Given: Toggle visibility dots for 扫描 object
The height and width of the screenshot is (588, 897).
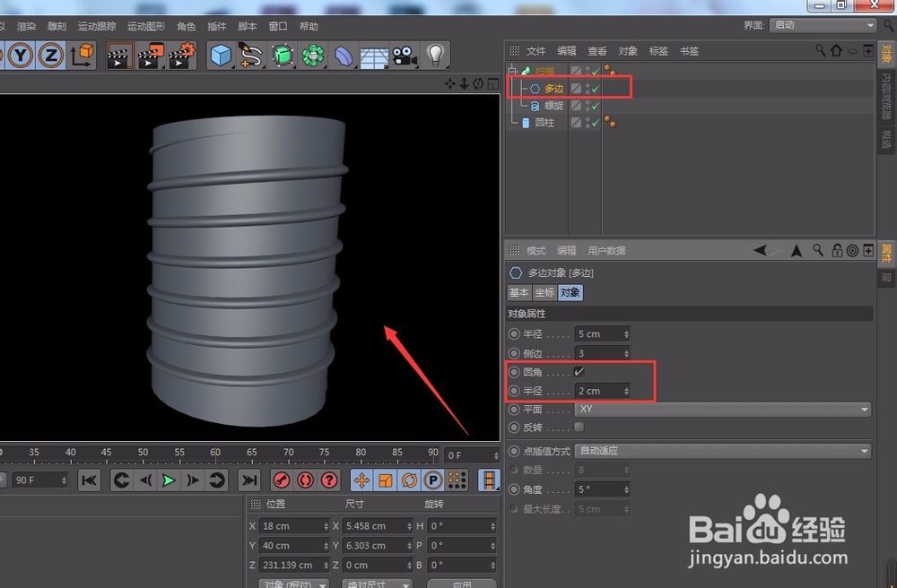Looking at the screenshot, I should (x=588, y=71).
